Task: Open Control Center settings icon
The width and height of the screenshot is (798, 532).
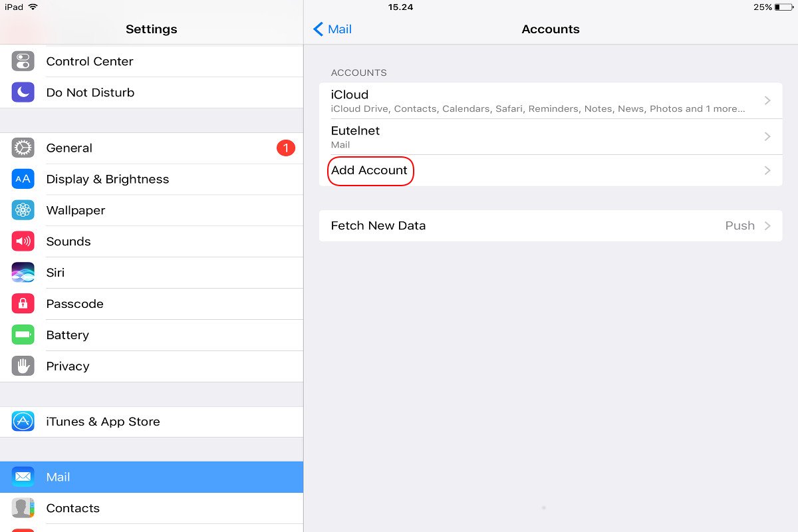Action: (x=23, y=61)
